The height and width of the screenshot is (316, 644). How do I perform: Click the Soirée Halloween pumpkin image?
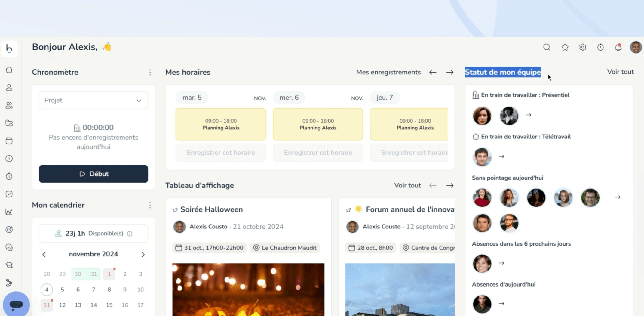coord(248,290)
